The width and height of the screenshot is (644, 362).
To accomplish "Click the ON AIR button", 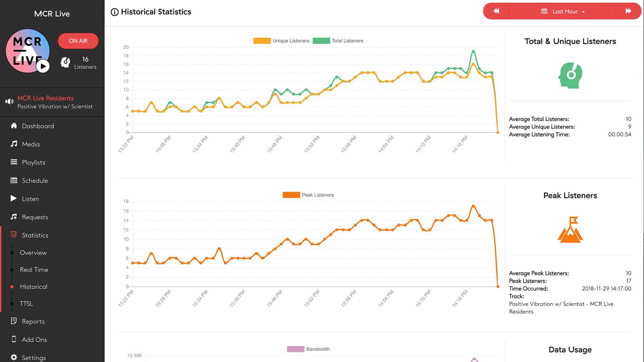I will tap(78, 41).
